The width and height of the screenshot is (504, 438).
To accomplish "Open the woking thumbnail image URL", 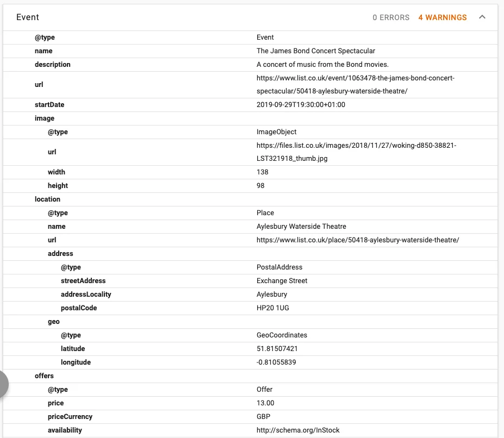I will (356, 152).
